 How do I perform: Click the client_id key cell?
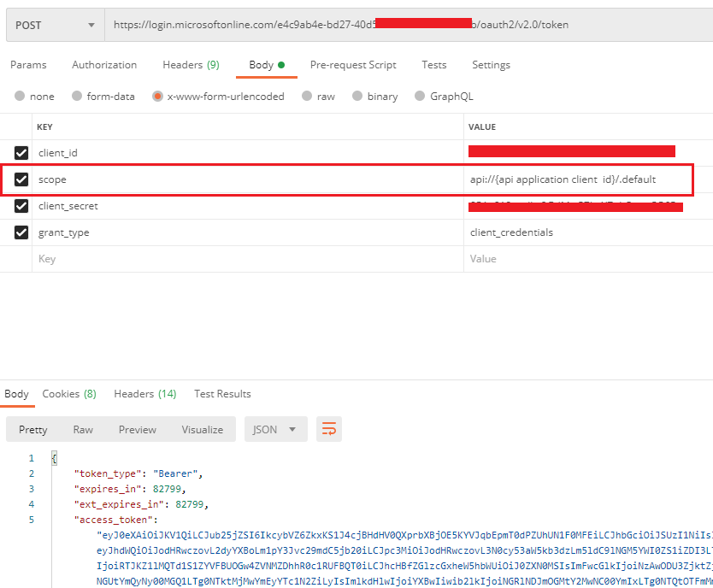[248, 153]
